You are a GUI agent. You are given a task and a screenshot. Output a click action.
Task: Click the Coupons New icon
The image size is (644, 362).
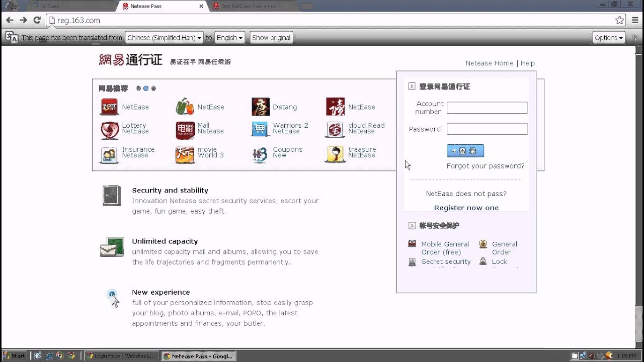[260, 154]
